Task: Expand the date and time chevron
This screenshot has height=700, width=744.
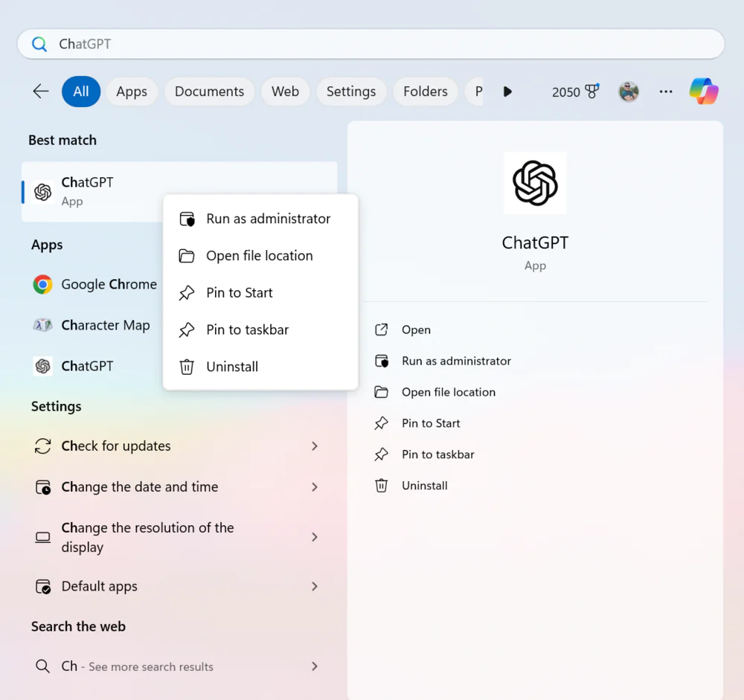Action: pos(314,487)
